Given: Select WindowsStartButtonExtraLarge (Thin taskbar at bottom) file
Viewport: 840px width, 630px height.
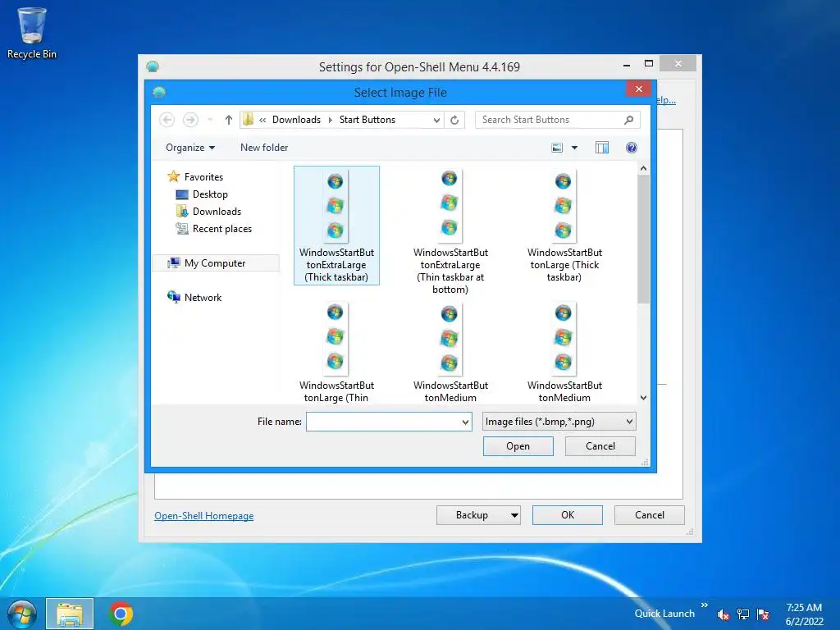Looking at the screenshot, I should coord(450,231).
